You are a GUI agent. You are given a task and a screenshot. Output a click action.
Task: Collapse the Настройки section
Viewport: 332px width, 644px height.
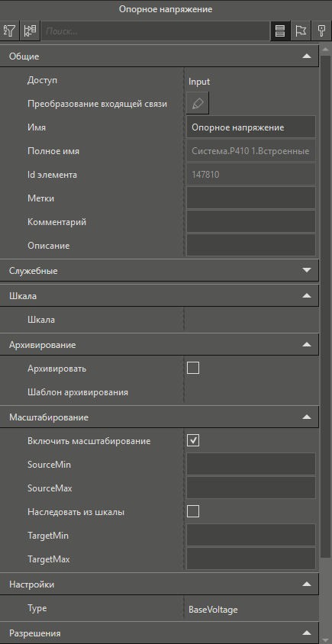(x=307, y=584)
